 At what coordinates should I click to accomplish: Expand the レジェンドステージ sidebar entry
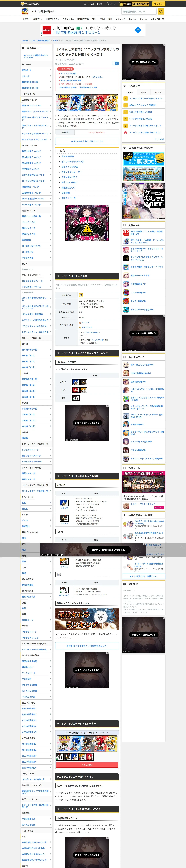coord(37,450)
